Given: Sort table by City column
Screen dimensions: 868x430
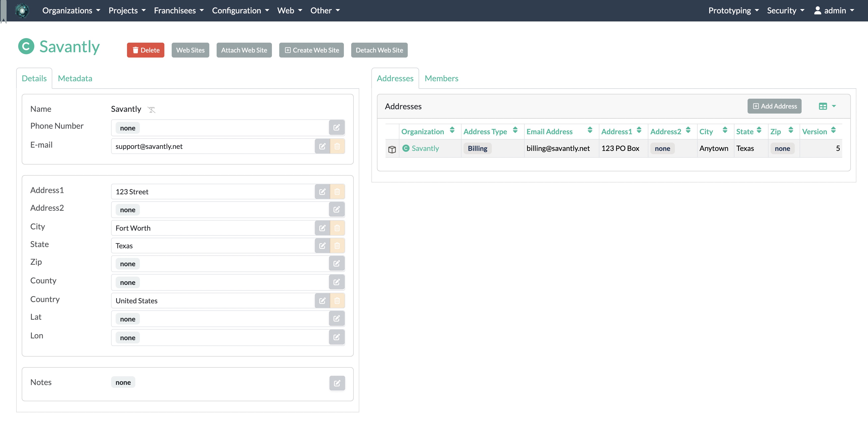Looking at the screenshot, I should (x=725, y=130).
